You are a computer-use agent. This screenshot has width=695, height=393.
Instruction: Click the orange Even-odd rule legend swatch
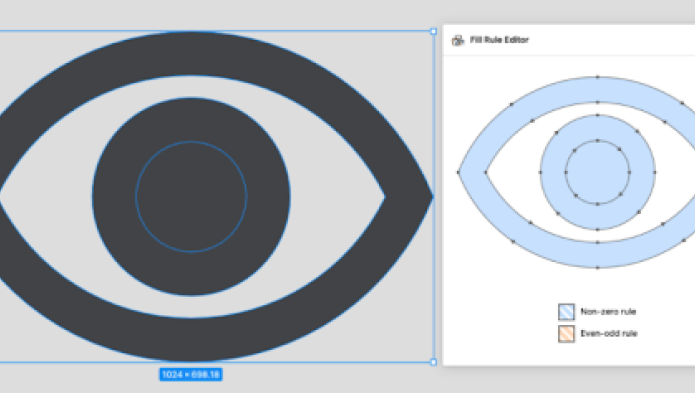point(566,334)
